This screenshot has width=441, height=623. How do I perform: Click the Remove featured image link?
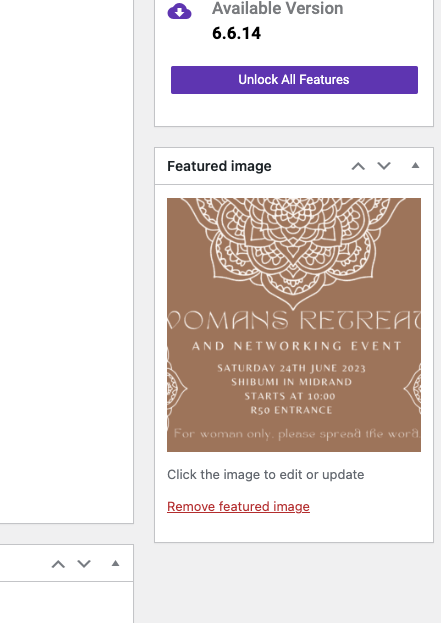(x=238, y=507)
